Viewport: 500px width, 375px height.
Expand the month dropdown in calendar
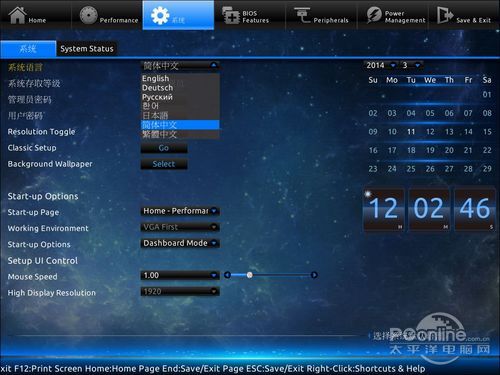[417, 65]
